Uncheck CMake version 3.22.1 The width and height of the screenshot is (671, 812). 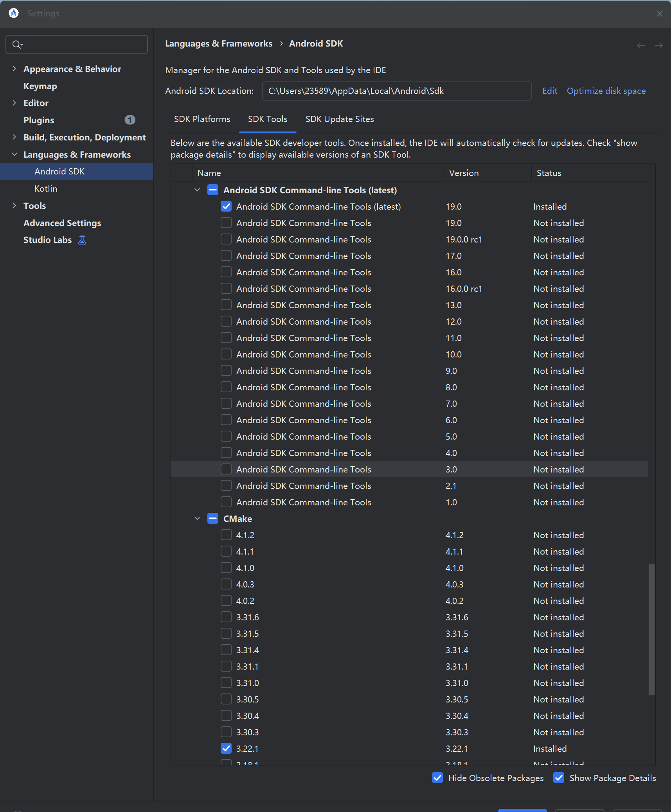[x=226, y=749]
